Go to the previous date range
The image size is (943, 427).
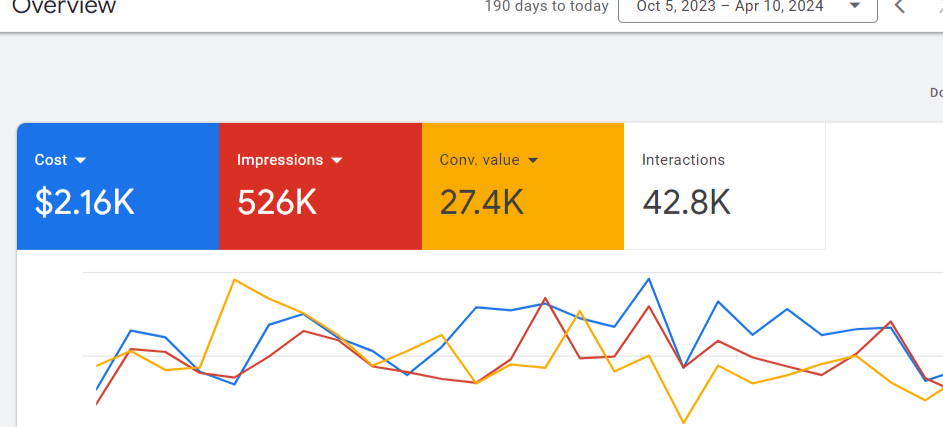(x=900, y=7)
